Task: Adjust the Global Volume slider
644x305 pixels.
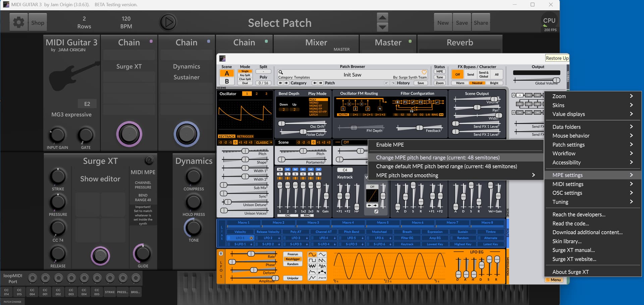Action: (537, 80)
